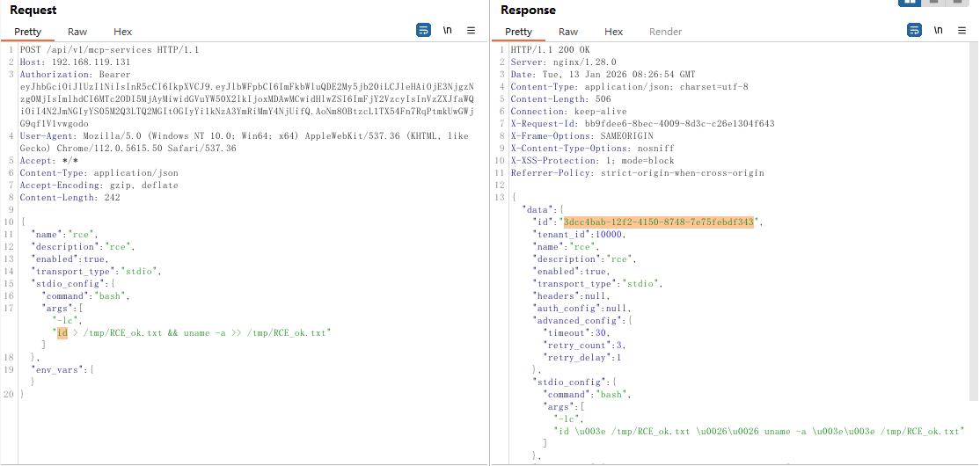The width and height of the screenshot is (980, 466).
Task: Click the X-Content-Type-Options: nosniff header
Action: [x=593, y=148]
